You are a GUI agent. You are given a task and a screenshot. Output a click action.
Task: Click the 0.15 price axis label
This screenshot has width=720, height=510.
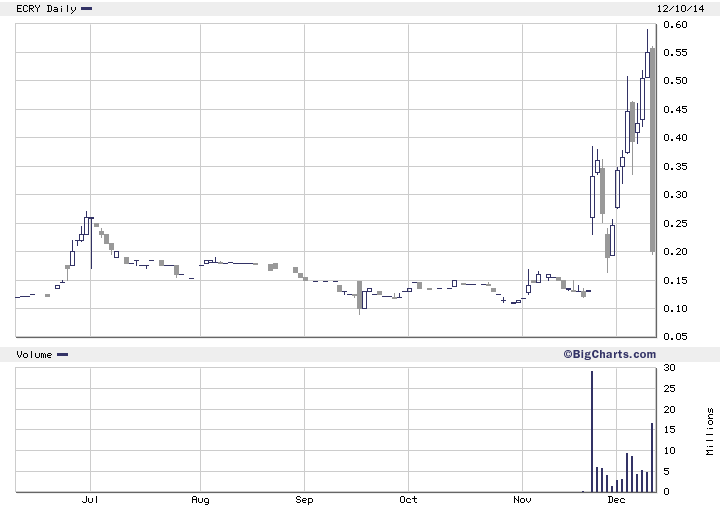pos(675,280)
